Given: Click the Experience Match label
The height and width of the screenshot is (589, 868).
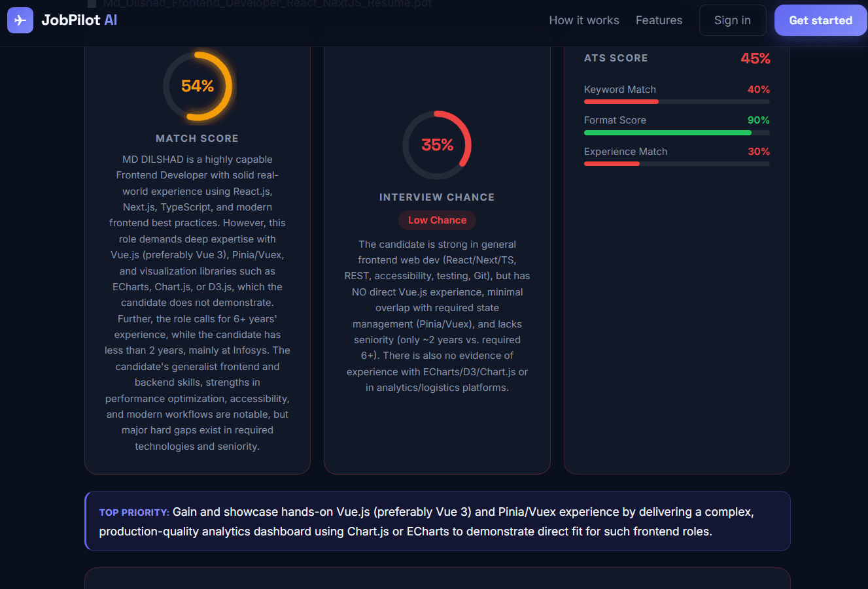Looking at the screenshot, I should tap(626, 152).
